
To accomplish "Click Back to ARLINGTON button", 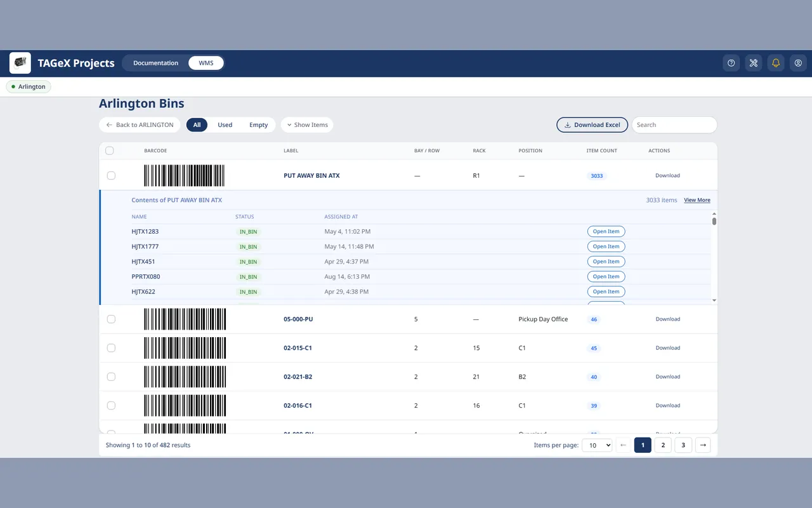I will [140, 125].
